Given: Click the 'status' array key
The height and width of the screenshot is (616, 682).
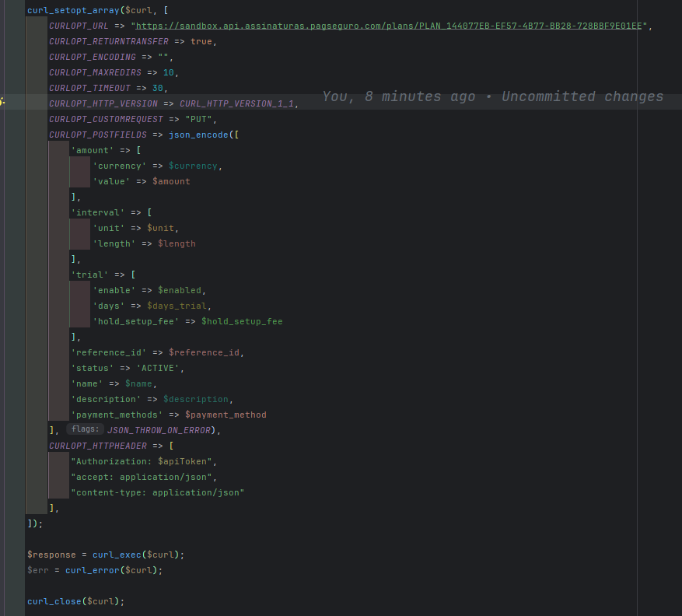Looking at the screenshot, I should (x=93, y=368).
